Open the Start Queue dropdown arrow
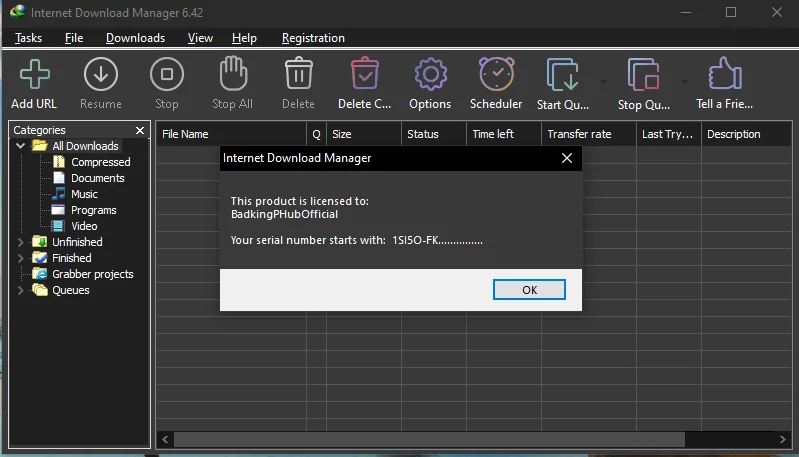This screenshot has width=799, height=457. pyautogui.click(x=603, y=82)
